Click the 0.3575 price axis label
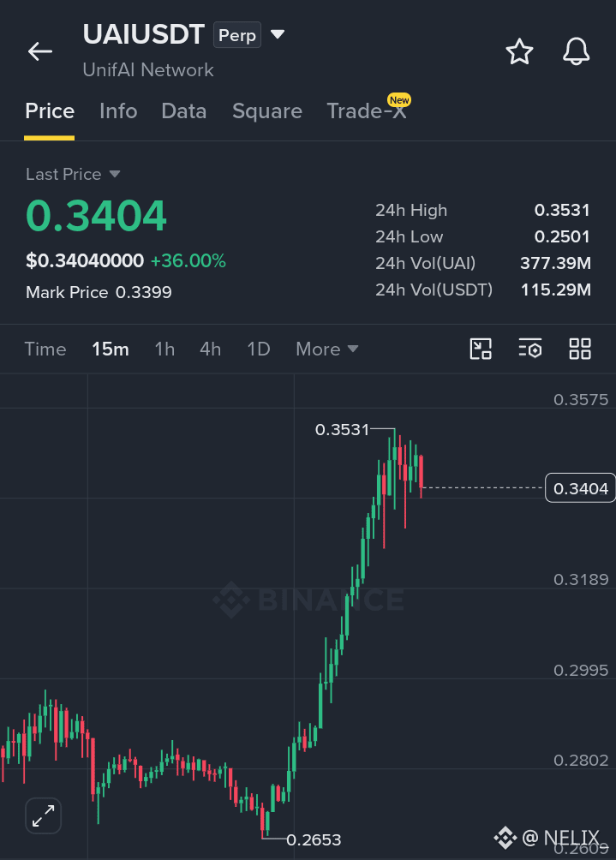616x860 pixels. click(x=581, y=399)
